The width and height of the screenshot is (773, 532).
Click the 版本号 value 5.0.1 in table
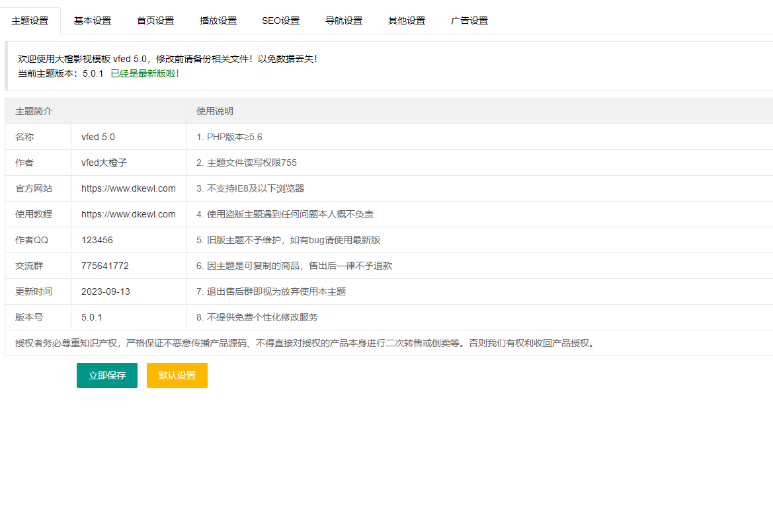coord(92,317)
